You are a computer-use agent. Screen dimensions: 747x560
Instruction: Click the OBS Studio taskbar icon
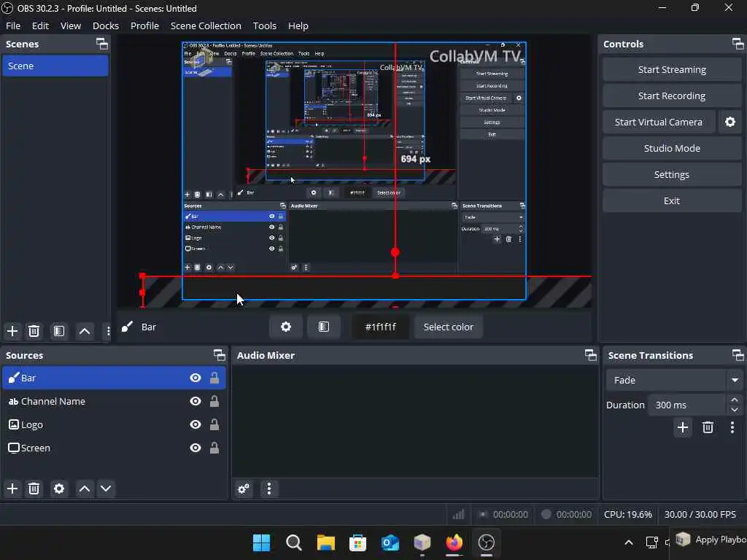[487, 542]
